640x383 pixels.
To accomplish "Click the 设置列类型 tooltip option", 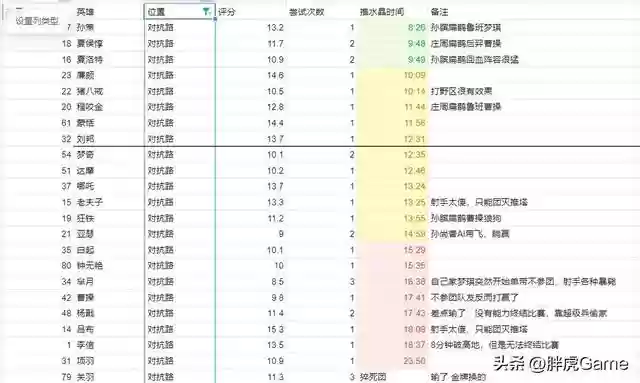I will pyautogui.click(x=37, y=21).
